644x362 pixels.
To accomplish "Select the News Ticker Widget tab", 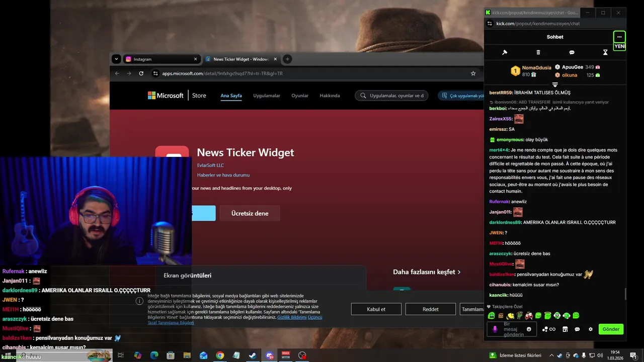I will click(x=242, y=59).
